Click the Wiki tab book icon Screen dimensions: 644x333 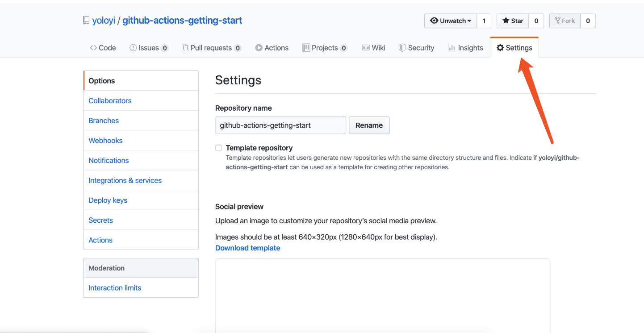[366, 48]
